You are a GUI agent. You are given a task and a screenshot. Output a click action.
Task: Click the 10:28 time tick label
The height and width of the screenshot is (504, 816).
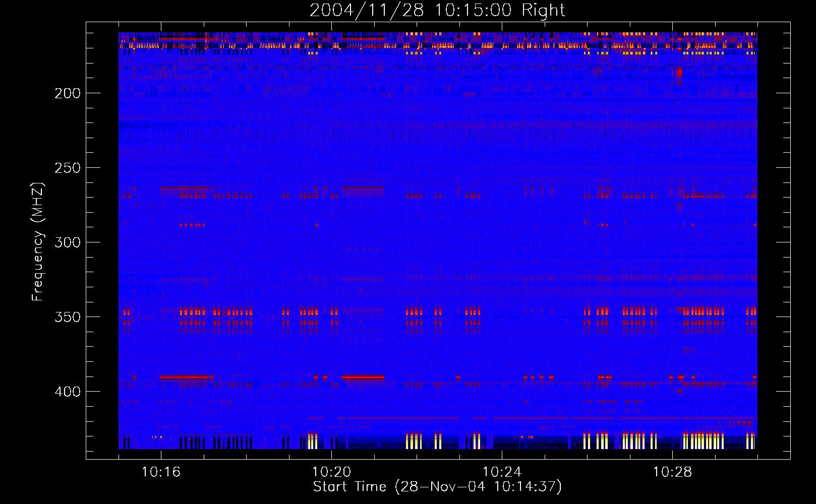tap(672, 472)
